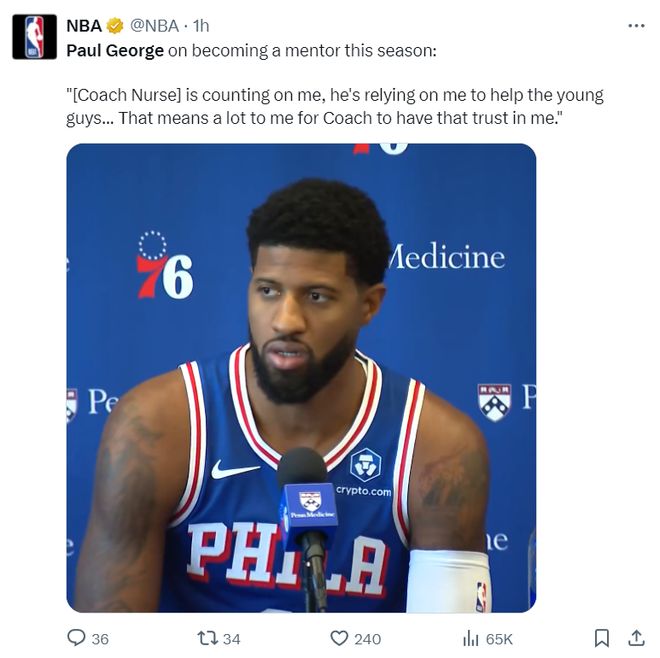Open the 1h timestamp link
This screenshot has width=660, height=658.
point(201,26)
